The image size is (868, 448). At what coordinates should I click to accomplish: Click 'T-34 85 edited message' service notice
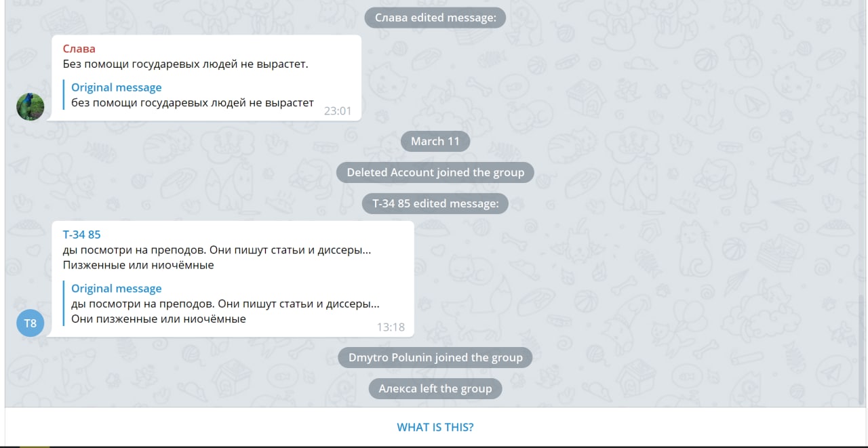point(435,203)
